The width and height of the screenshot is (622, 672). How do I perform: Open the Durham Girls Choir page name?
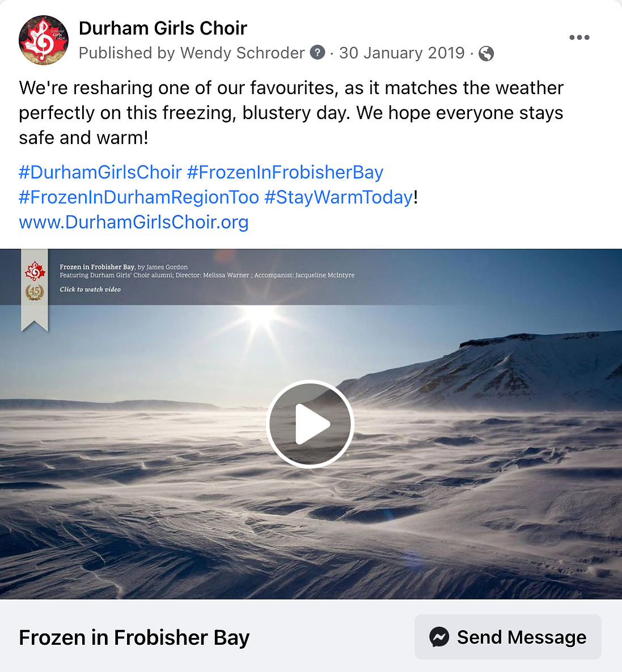(x=163, y=28)
